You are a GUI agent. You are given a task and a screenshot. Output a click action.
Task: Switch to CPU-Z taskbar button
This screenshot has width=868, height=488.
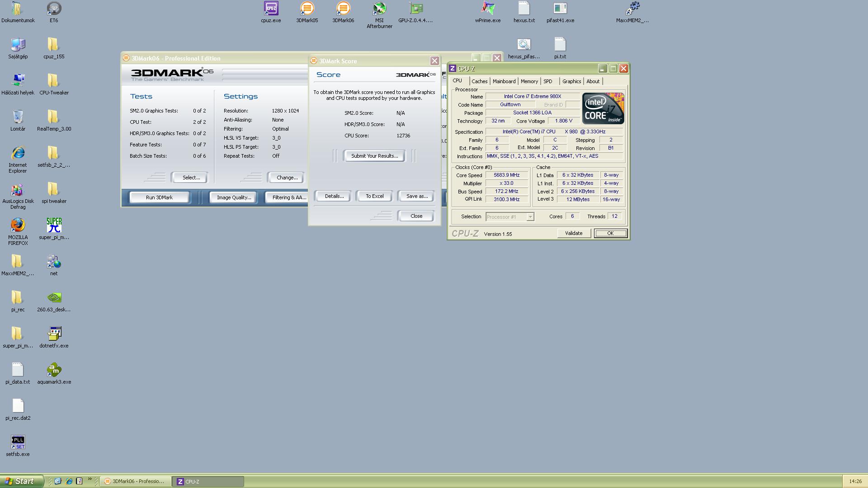(208, 482)
